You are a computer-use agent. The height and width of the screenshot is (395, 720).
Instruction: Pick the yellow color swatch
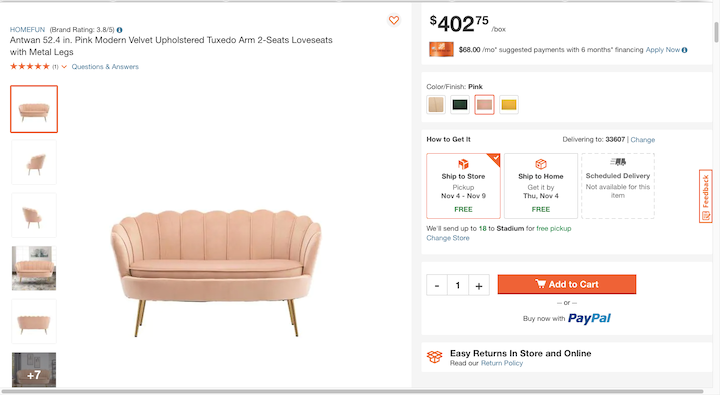tap(509, 105)
